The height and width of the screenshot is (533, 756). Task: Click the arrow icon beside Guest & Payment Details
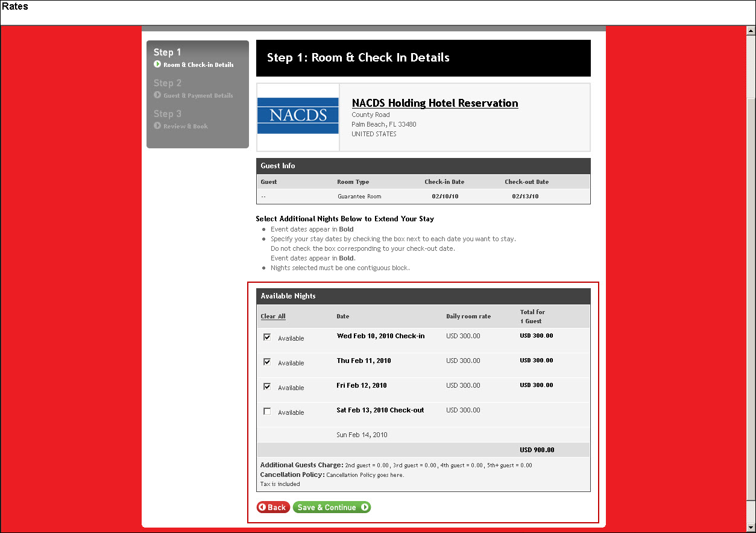pyautogui.click(x=157, y=95)
